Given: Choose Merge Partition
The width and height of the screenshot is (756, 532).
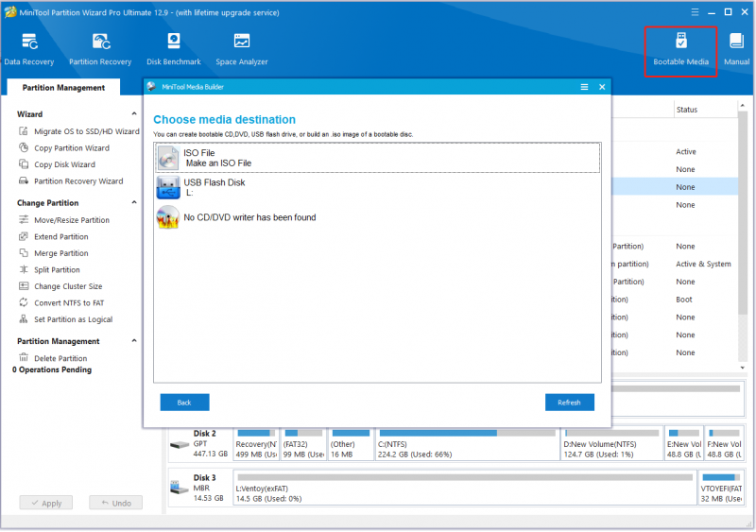Looking at the screenshot, I should 54,253.
